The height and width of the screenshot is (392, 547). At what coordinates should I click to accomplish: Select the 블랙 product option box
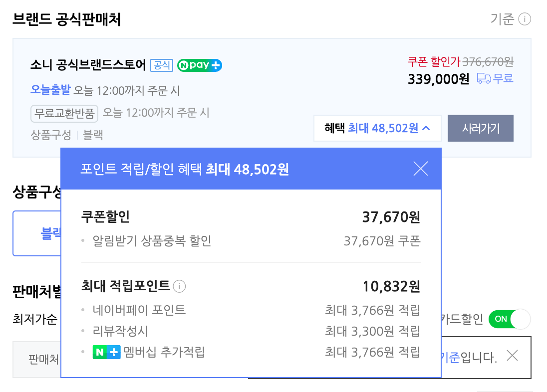pyautogui.click(x=37, y=233)
